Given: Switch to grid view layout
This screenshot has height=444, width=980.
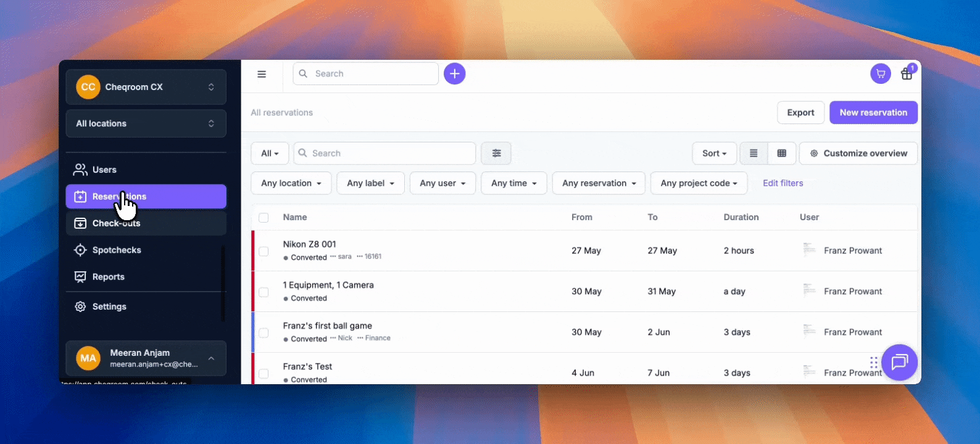Looking at the screenshot, I should [x=781, y=154].
